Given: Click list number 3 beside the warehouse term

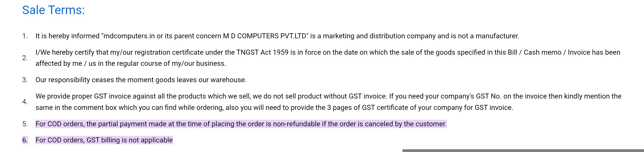Looking at the screenshot, I should 25,80.
